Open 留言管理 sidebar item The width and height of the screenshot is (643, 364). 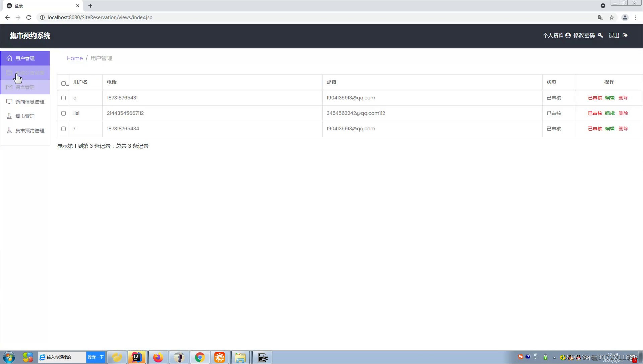[25, 87]
